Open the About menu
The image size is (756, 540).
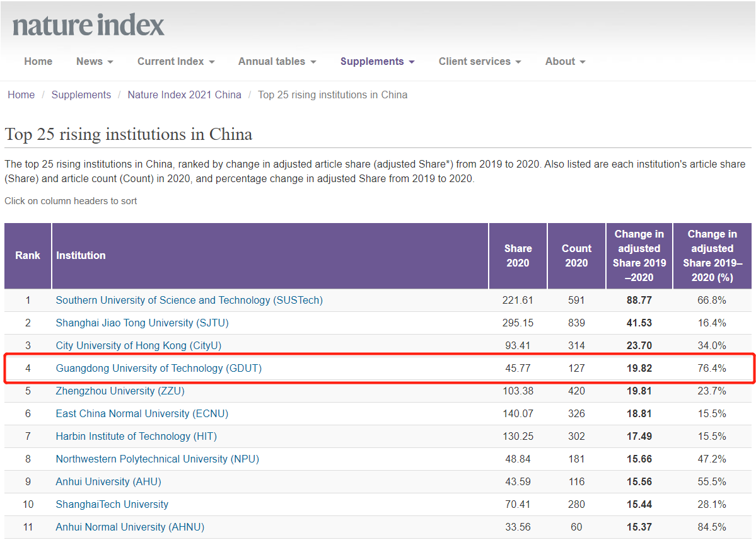(x=565, y=62)
